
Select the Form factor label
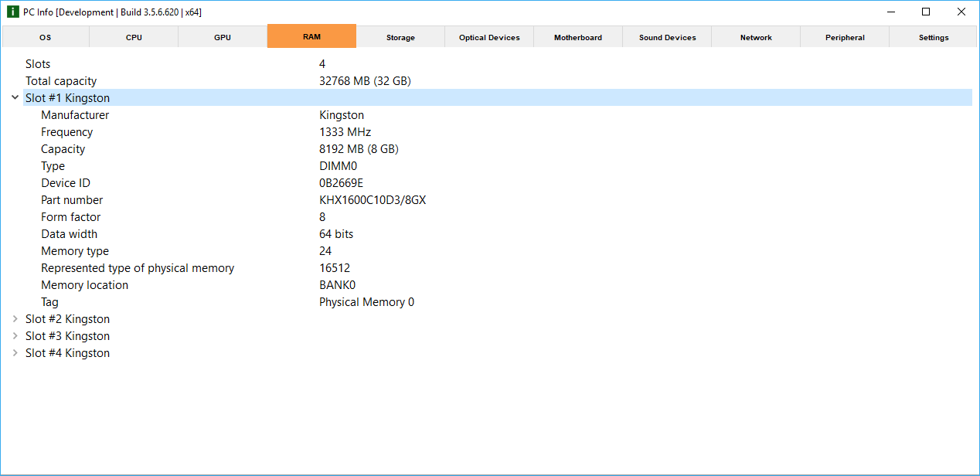click(x=71, y=217)
